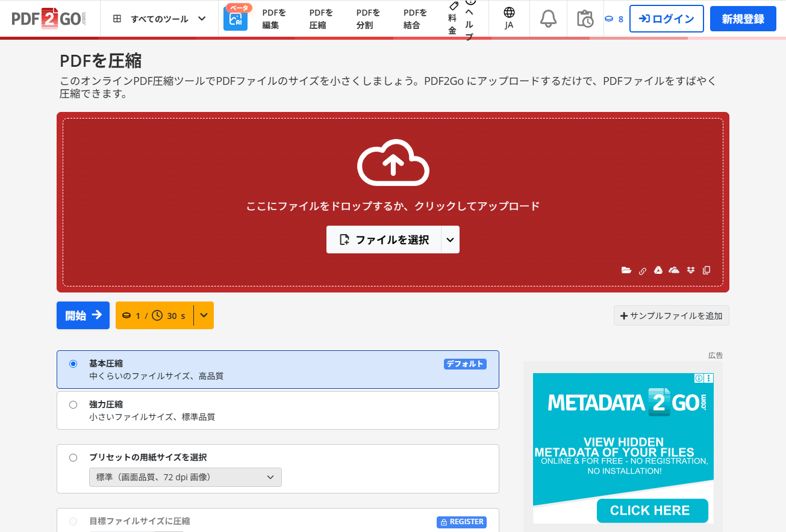
Task: Add サンプルファイル sample file
Action: (671, 315)
